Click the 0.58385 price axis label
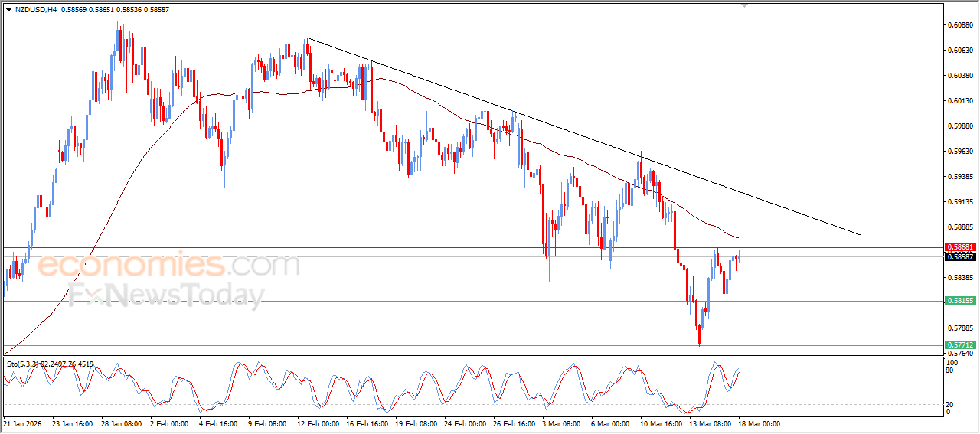Viewport: 980px width, 434px height. (960, 278)
